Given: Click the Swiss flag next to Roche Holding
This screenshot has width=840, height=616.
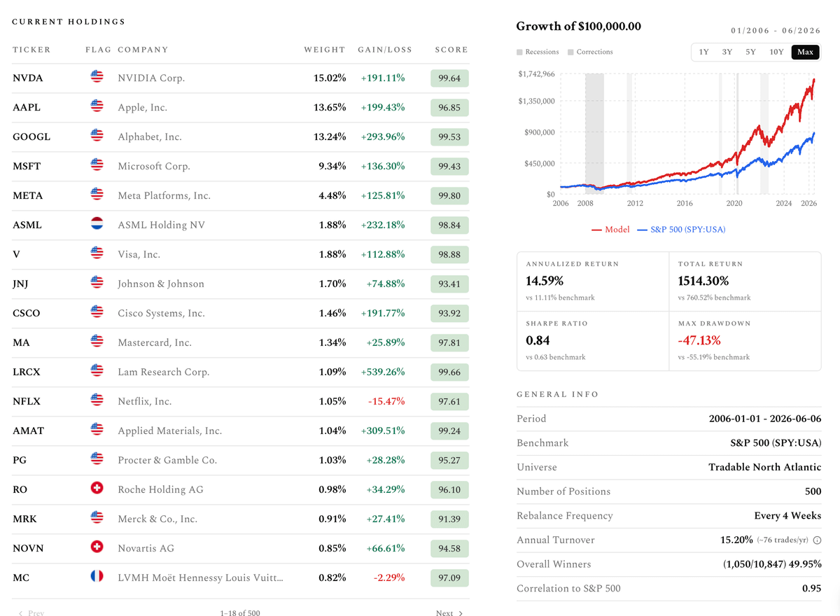Looking at the screenshot, I should coord(97,489).
